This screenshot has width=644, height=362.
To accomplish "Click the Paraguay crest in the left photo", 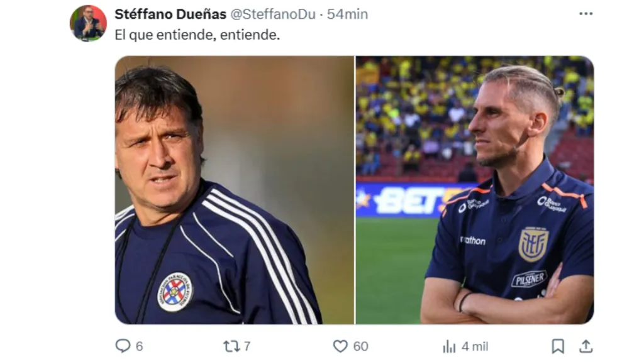I will point(175,292).
